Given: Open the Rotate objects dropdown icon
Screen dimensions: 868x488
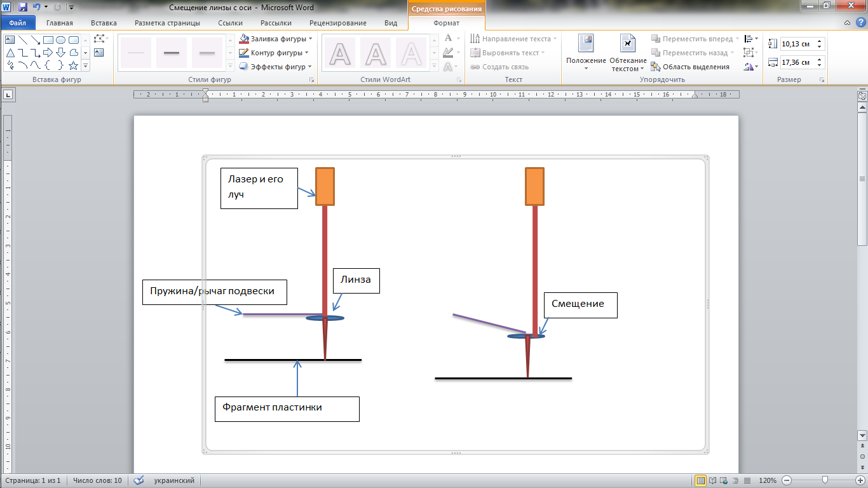Looking at the screenshot, I should coord(751,67).
